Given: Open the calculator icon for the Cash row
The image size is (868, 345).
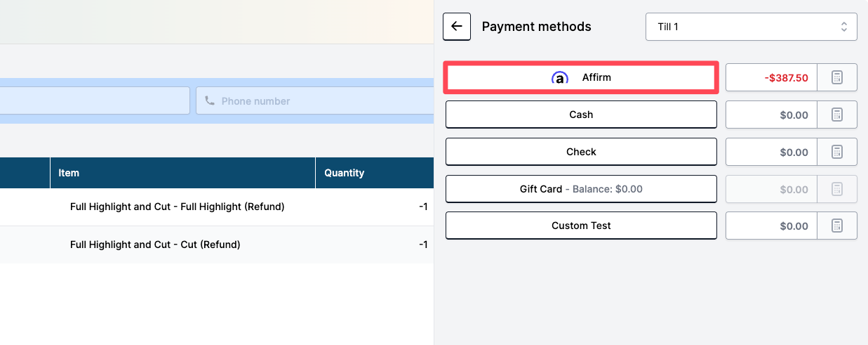Looking at the screenshot, I should [837, 115].
